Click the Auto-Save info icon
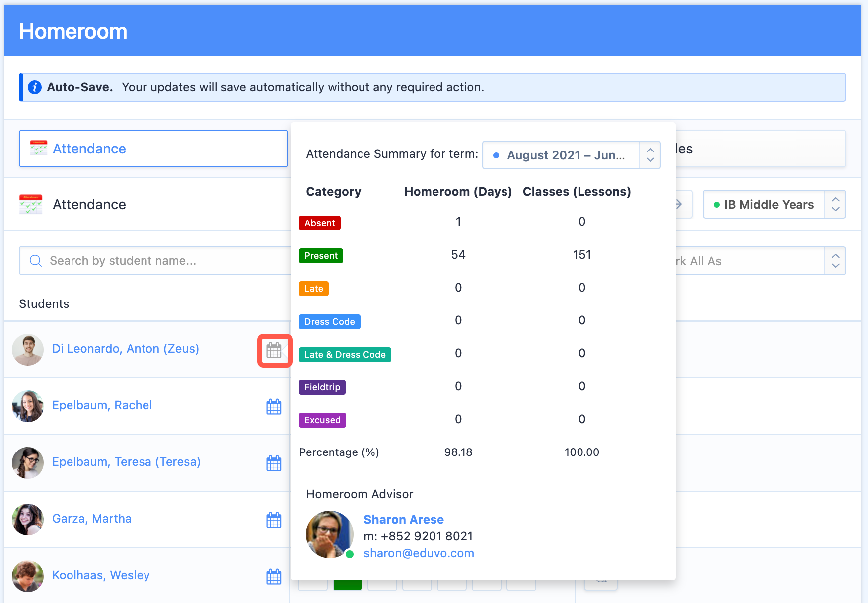 point(35,87)
